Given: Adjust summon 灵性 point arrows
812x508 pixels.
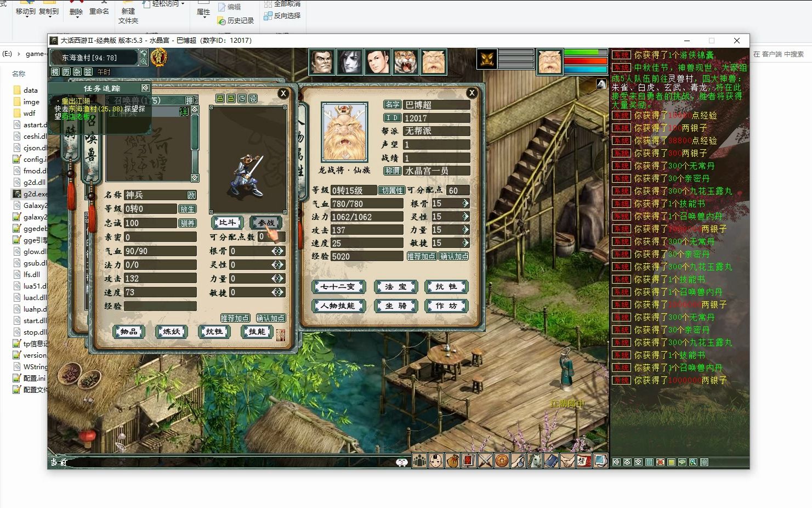Looking at the screenshot, I should pyautogui.click(x=278, y=265).
